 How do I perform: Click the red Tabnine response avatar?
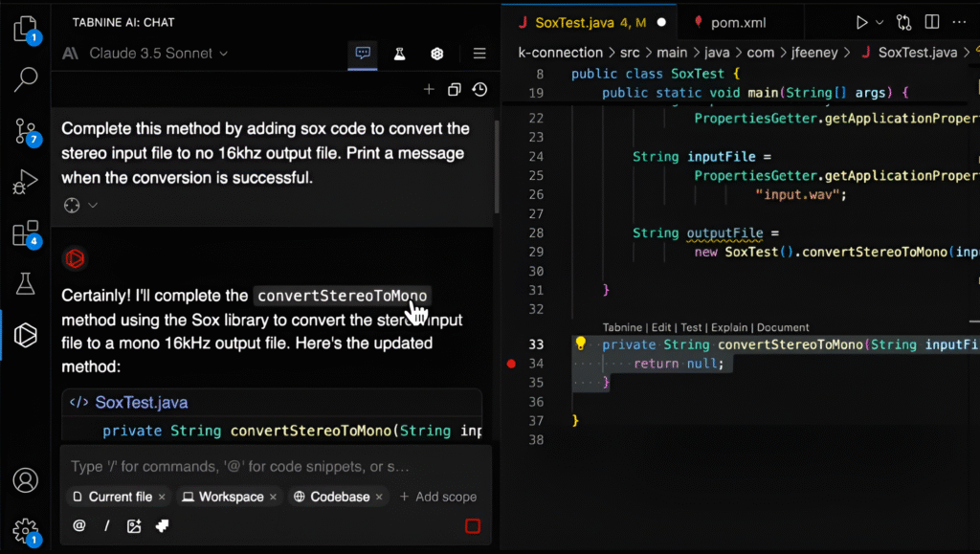pos(75,258)
